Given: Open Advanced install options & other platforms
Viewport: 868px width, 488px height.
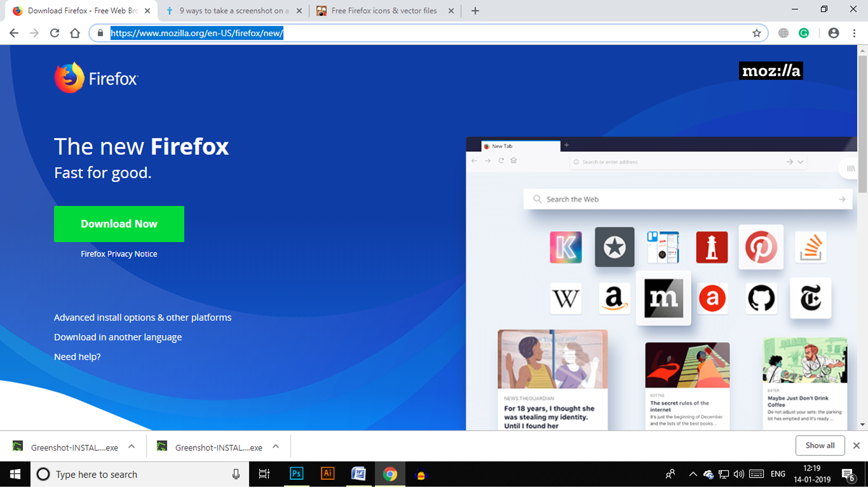Looking at the screenshot, I should 142,318.
